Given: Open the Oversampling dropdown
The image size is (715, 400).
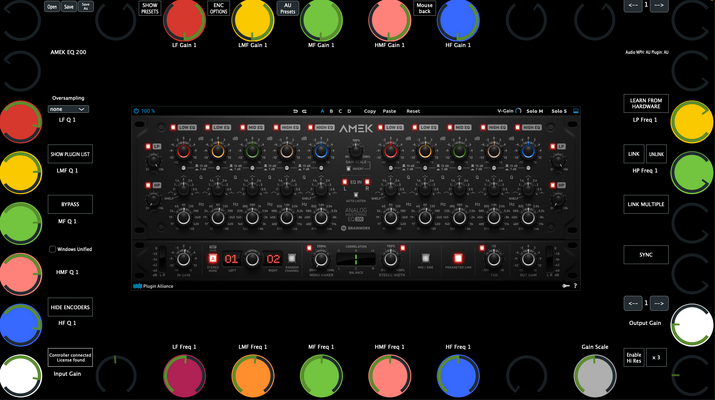Looking at the screenshot, I should (68, 109).
